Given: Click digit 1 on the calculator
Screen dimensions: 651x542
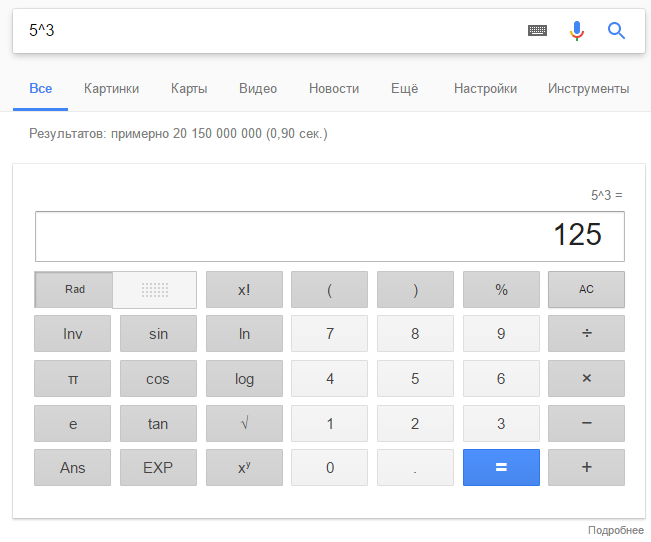Looking at the screenshot, I should 329,423.
